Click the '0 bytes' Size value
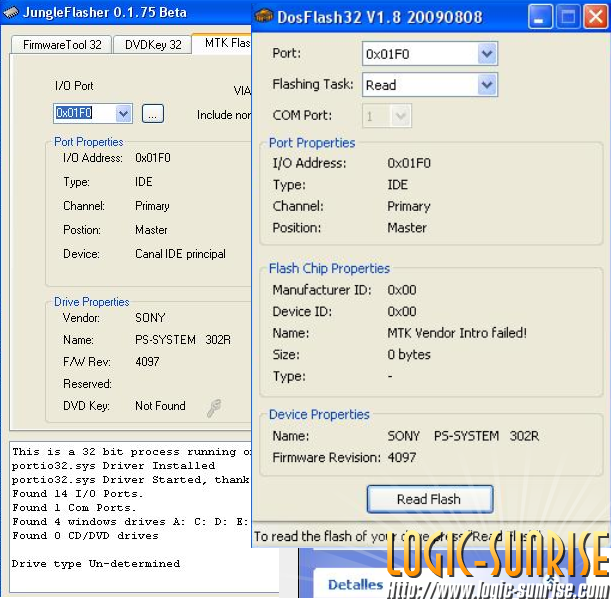The image size is (611, 599). (409, 355)
